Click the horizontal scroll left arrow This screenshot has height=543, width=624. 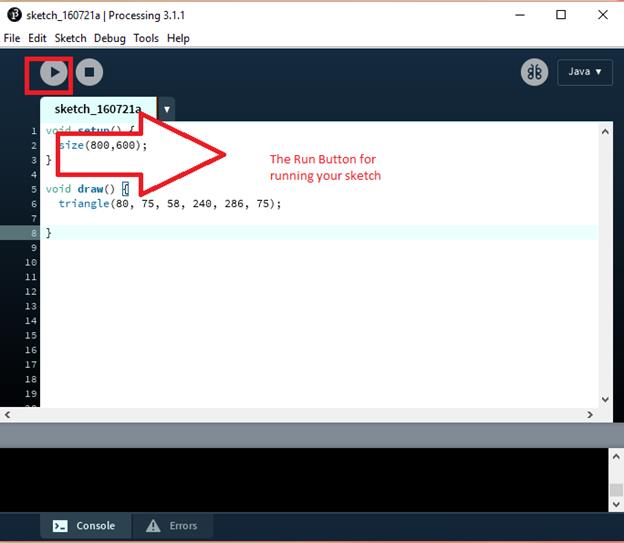(7, 415)
